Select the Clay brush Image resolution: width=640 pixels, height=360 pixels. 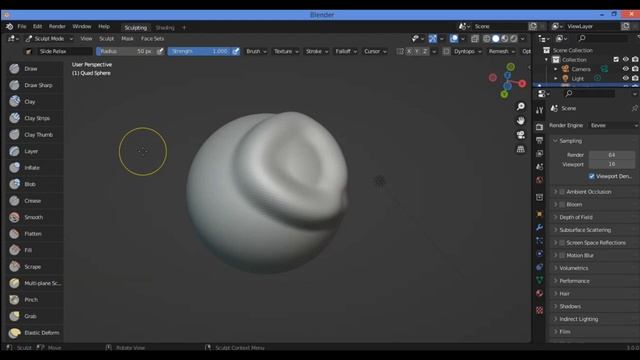[34, 102]
